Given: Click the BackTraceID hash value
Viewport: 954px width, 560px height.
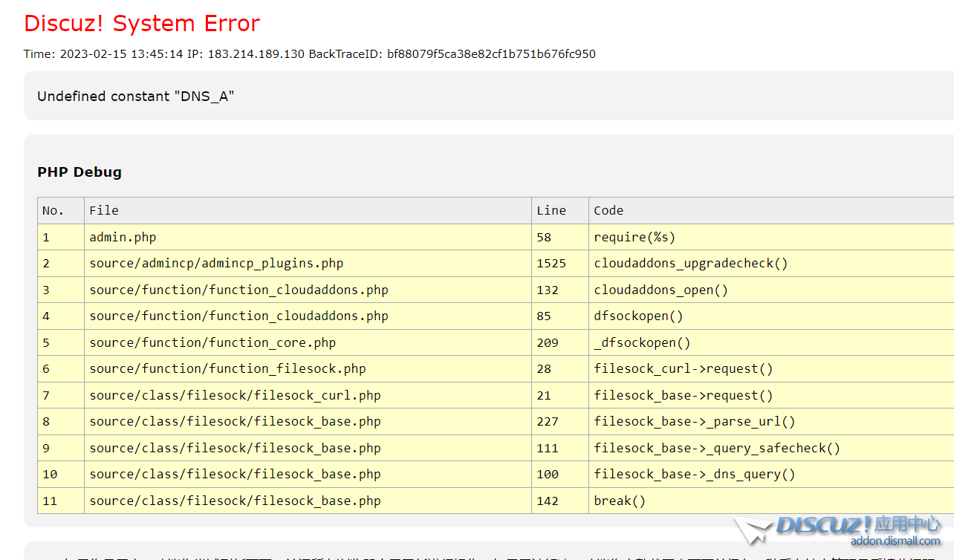Looking at the screenshot, I should point(491,54).
